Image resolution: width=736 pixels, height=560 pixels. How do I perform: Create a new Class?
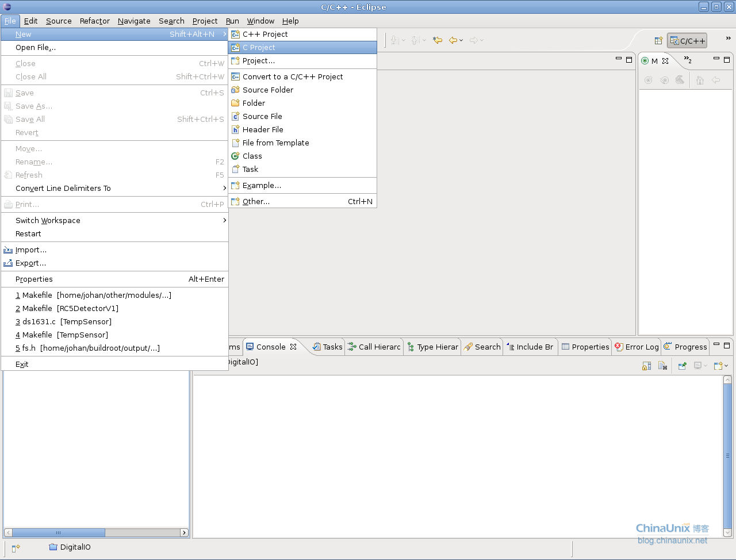302,156
